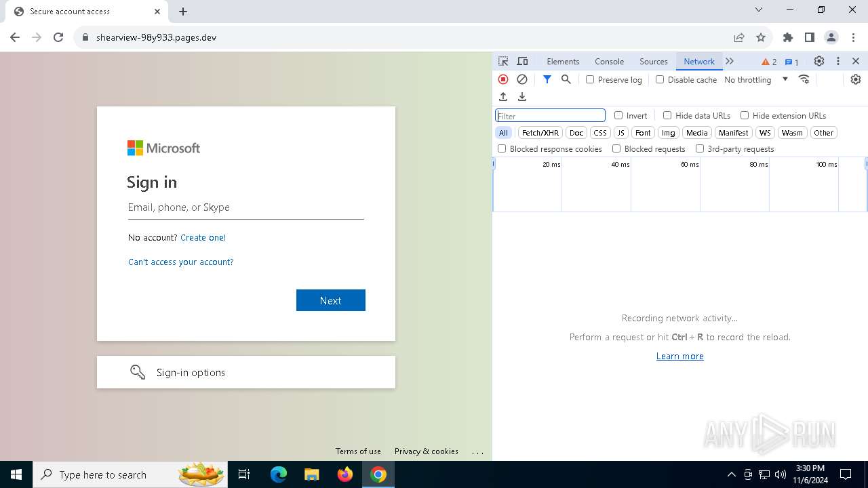Click the browser address bar URL
The width and height of the screenshot is (868, 488).
click(x=156, y=37)
